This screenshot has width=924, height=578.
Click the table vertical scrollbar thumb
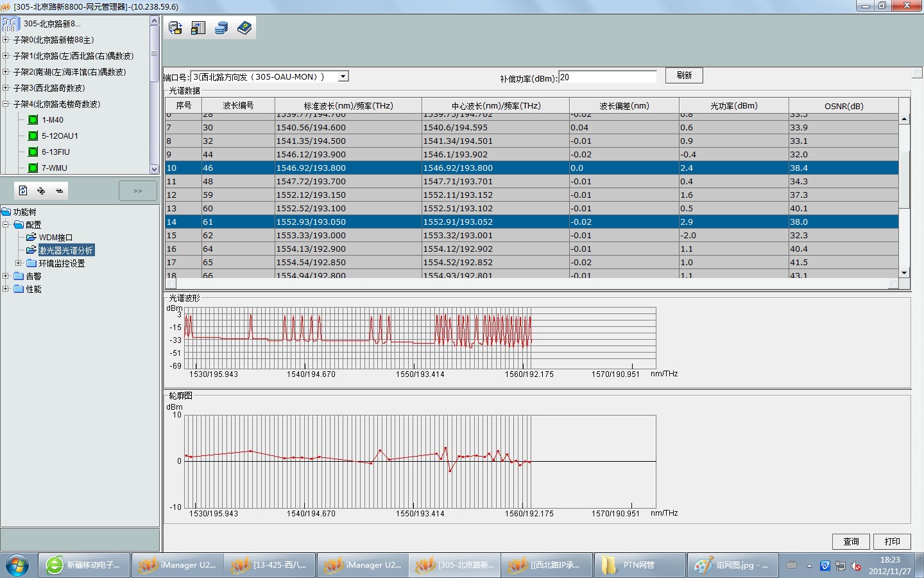tap(904, 180)
